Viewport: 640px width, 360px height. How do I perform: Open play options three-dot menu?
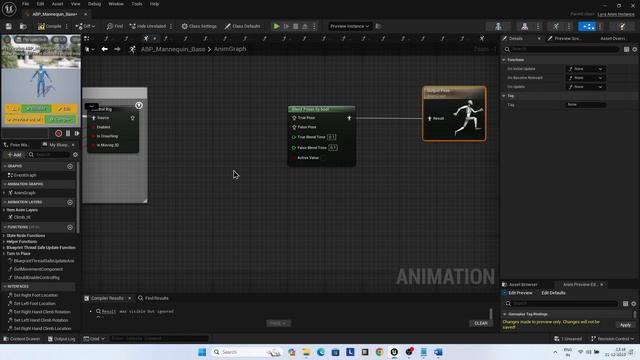pyautogui.click(x=314, y=26)
